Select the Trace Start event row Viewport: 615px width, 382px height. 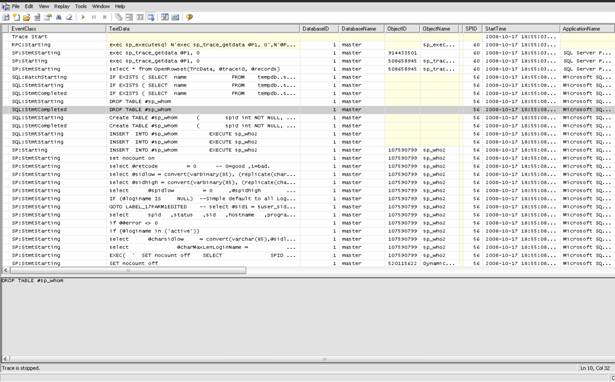coord(308,36)
